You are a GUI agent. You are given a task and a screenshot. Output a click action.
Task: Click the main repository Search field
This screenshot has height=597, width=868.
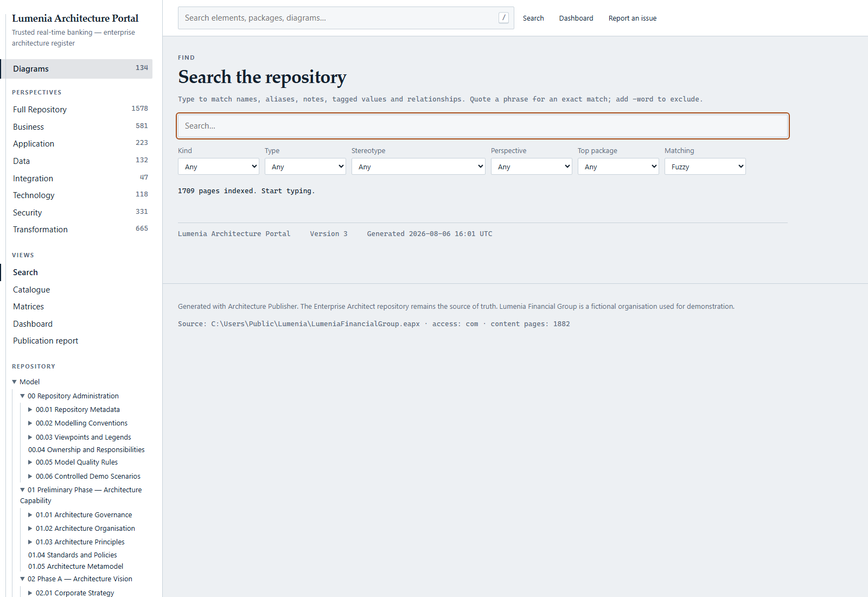pyautogui.click(x=483, y=126)
